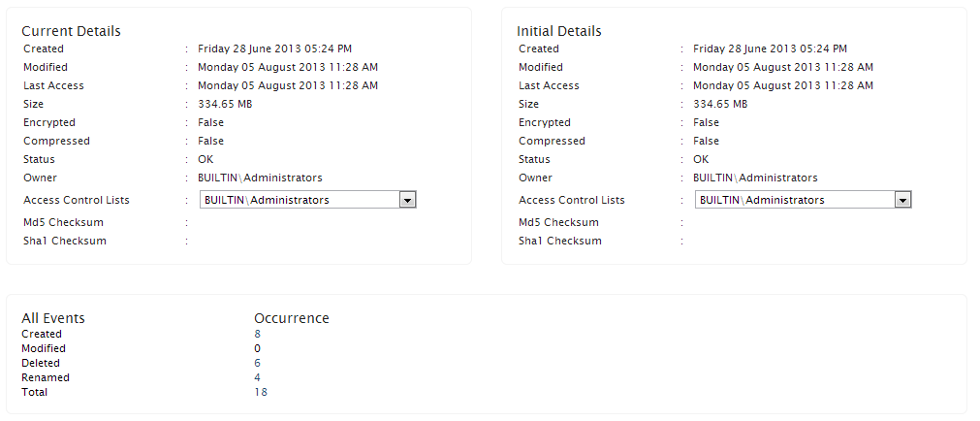The width and height of the screenshot is (980, 421).
Task: Open the Renamed events occurrence count 4
Action: click(x=257, y=377)
